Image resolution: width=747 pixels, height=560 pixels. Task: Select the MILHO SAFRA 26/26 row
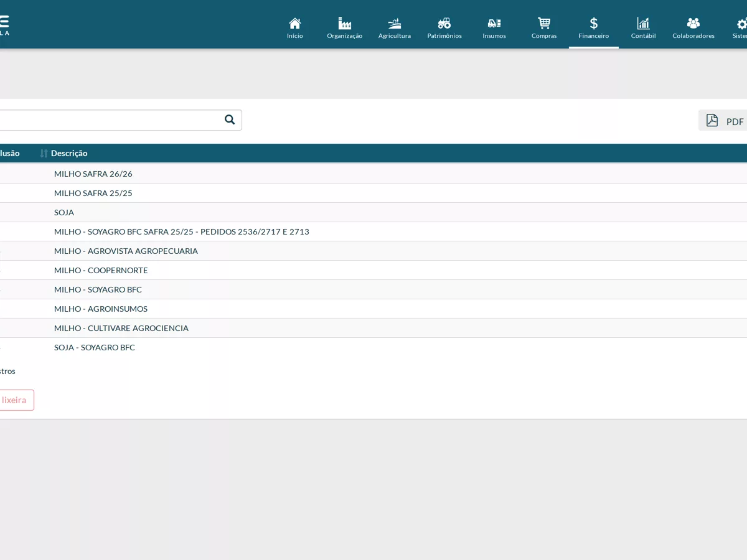click(374, 174)
